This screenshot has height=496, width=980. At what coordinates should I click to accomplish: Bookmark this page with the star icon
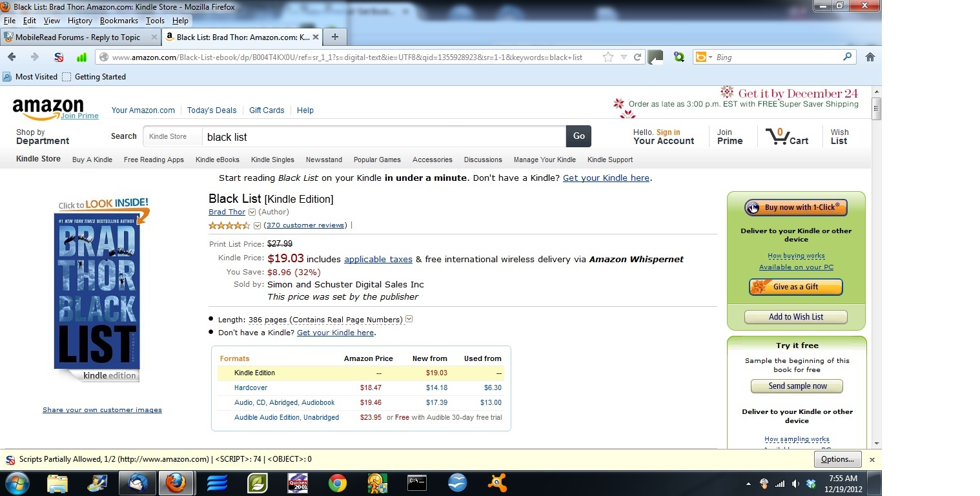coord(608,57)
